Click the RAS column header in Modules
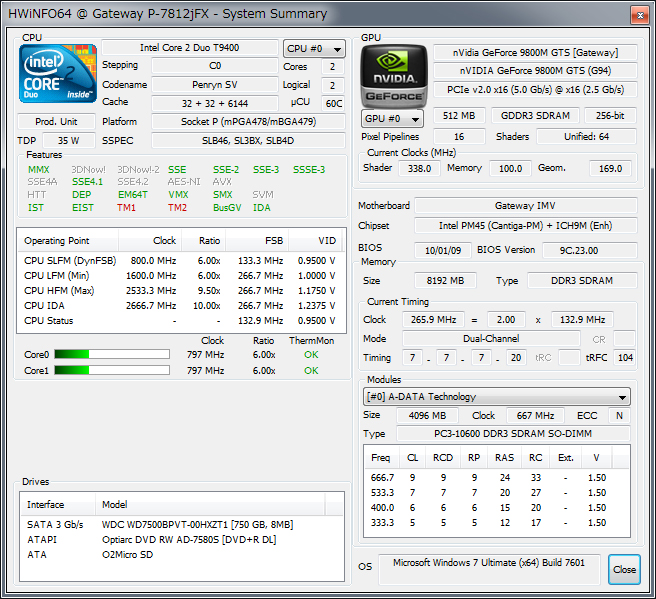 (505, 458)
